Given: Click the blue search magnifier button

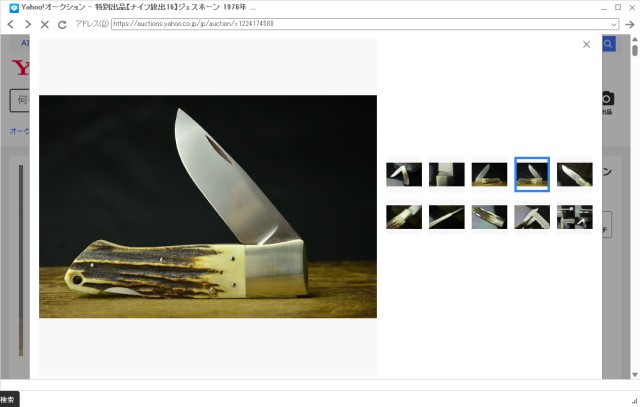Looking at the screenshot, I should (x=608, y=44).
